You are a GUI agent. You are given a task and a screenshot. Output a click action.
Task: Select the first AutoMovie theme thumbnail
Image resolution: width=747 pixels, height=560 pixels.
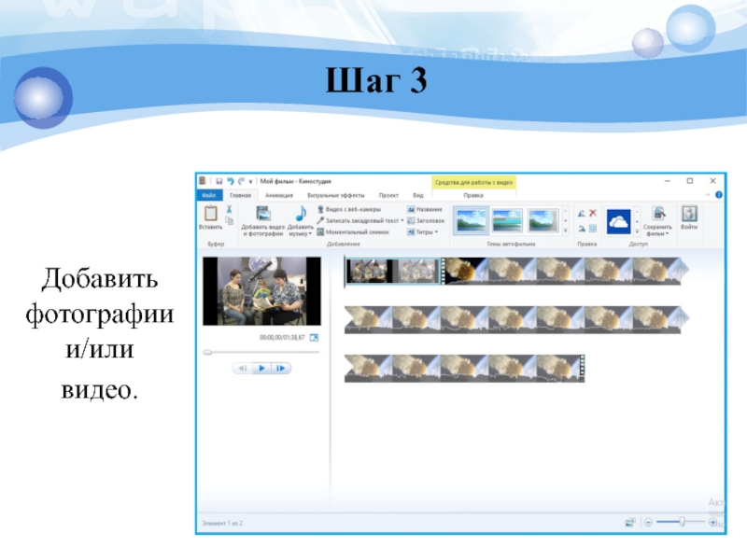click(471, 220)
